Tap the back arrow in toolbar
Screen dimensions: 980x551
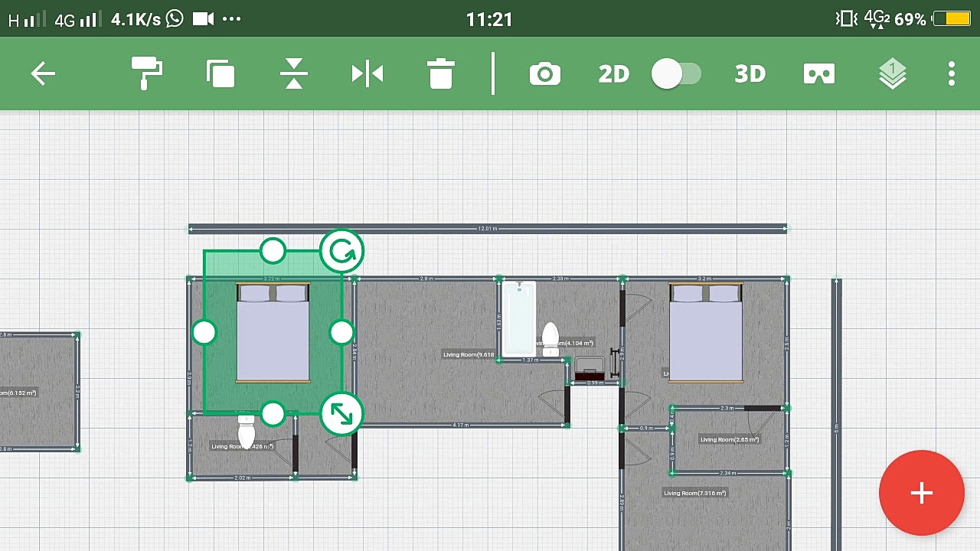tap(43, 74)
